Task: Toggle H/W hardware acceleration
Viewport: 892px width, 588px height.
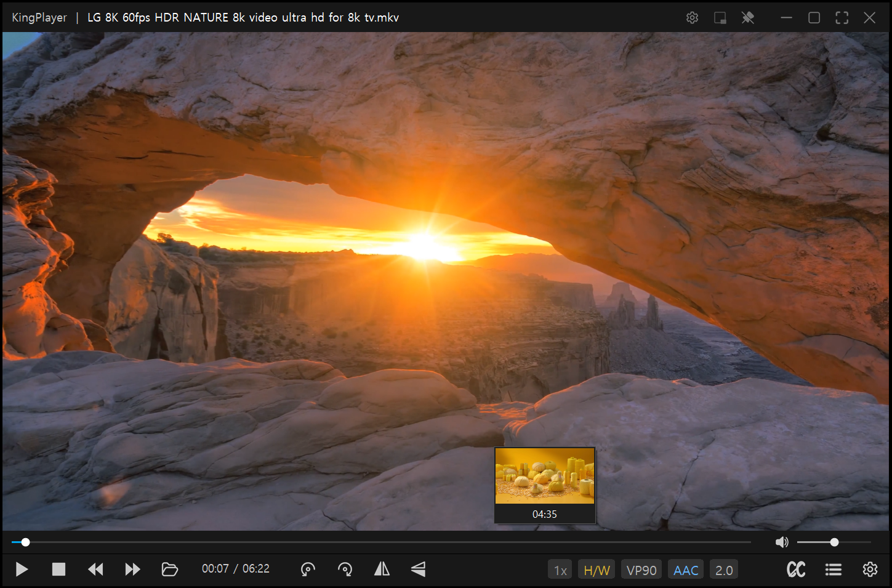Action: [x=597, y=570]
